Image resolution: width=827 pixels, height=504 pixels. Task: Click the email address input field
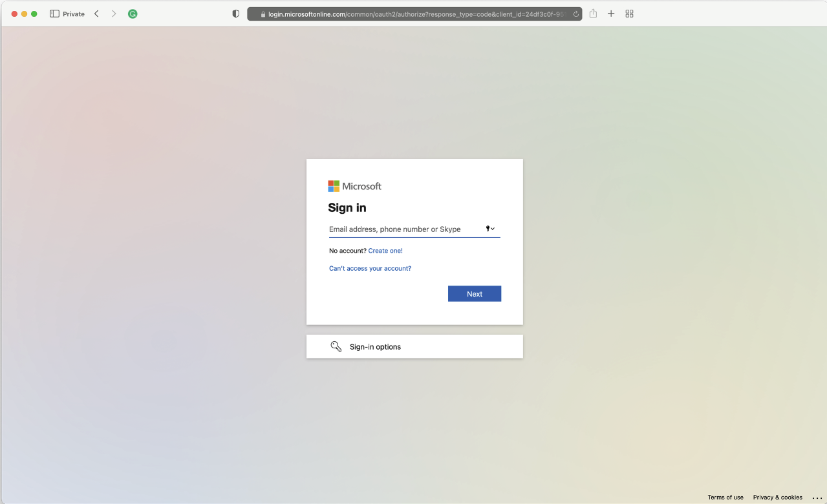point(414,229)
